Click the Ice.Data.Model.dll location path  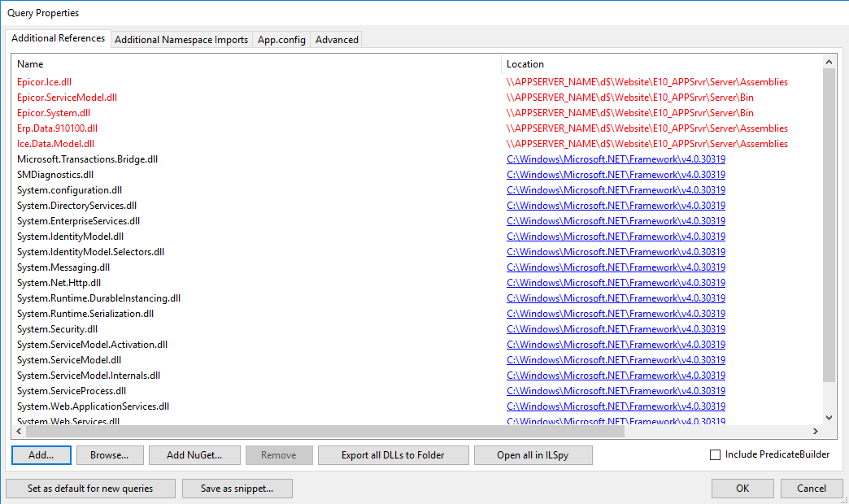(x=647, y=144)
